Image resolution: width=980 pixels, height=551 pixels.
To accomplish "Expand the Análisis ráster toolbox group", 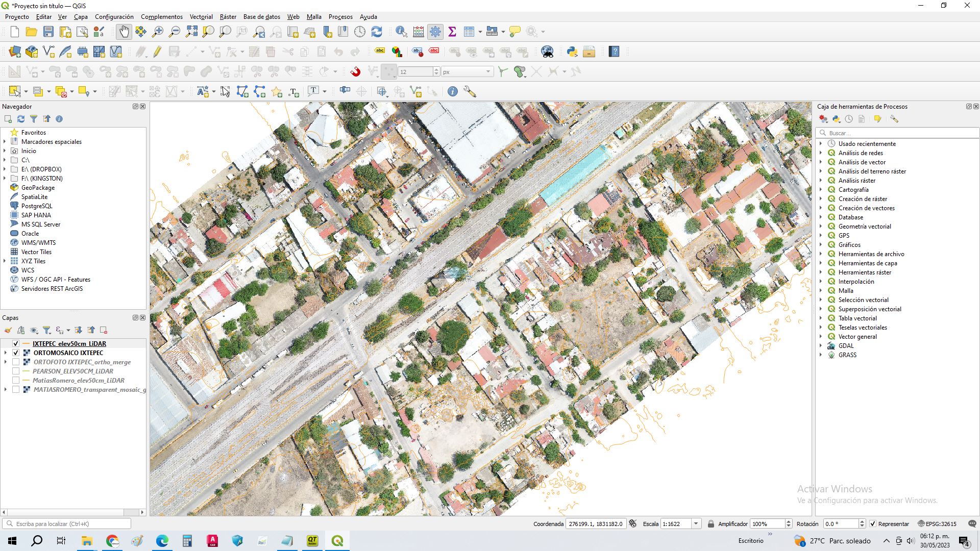I will click(821, 181).
